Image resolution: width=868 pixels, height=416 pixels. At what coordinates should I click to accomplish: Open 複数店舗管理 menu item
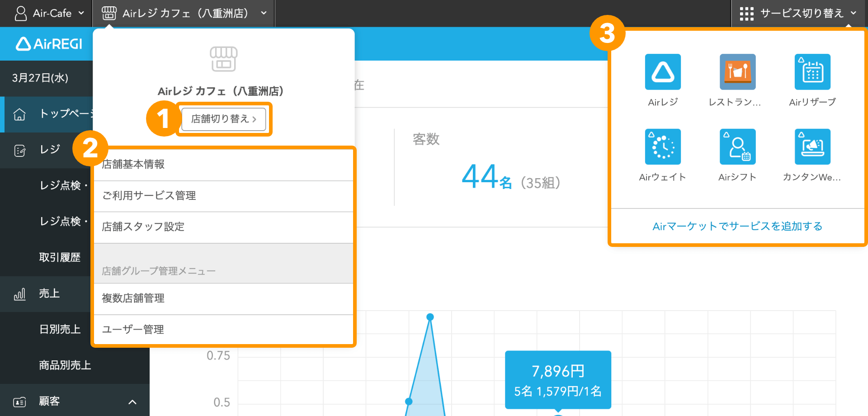coord(223,298)
